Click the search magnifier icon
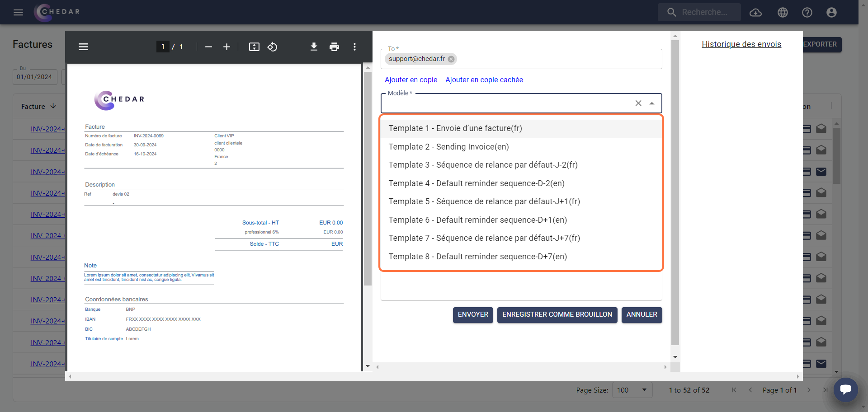868x412 pixels. coord(672,13)
